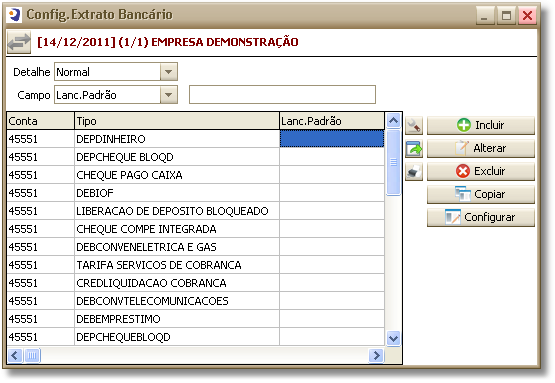This screenshot has width=555, height=383.
Task: Click the Tipo column header
Action: click(177, 121)
